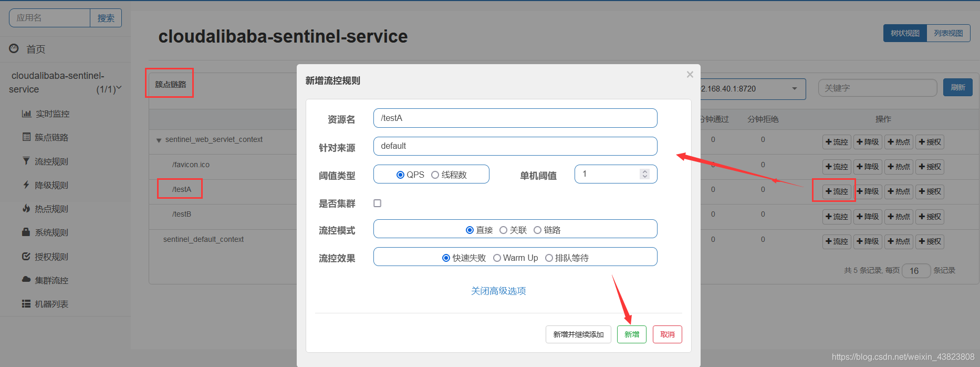Toggle the 是否集群 checkbox

click(x=377, y=203)
